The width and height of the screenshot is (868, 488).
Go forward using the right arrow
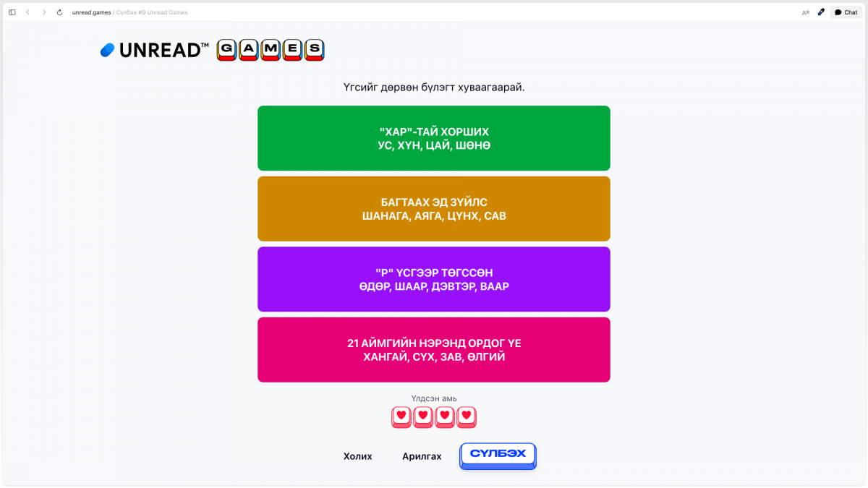[43, 12]
